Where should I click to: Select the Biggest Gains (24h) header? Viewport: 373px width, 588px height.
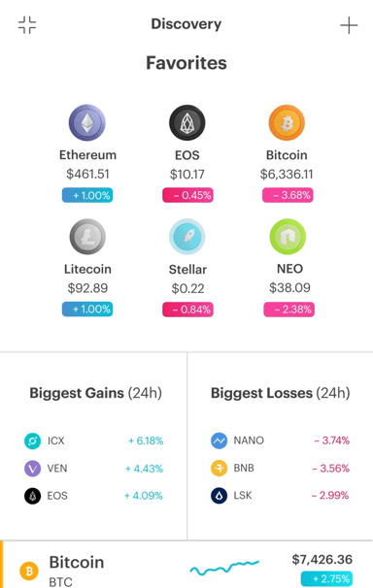click(x=96, y=393)
